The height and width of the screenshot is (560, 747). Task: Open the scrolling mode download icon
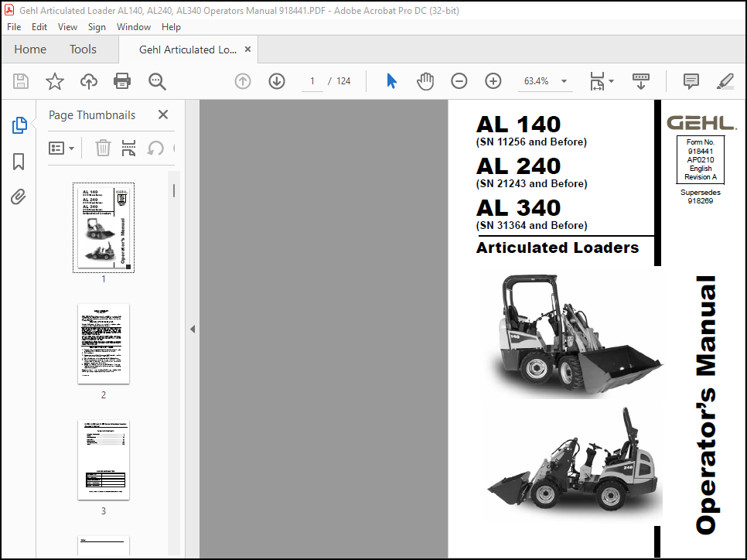641,81
